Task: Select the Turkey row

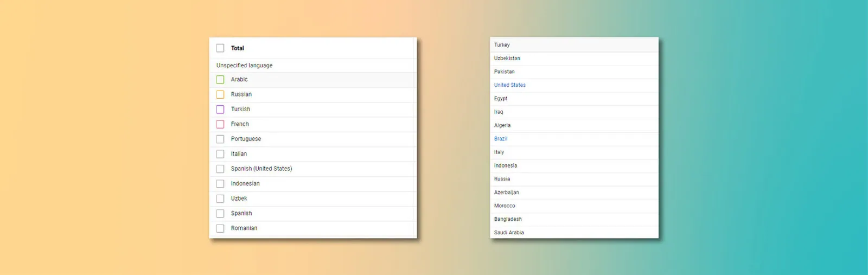Action: coord(574,45)
